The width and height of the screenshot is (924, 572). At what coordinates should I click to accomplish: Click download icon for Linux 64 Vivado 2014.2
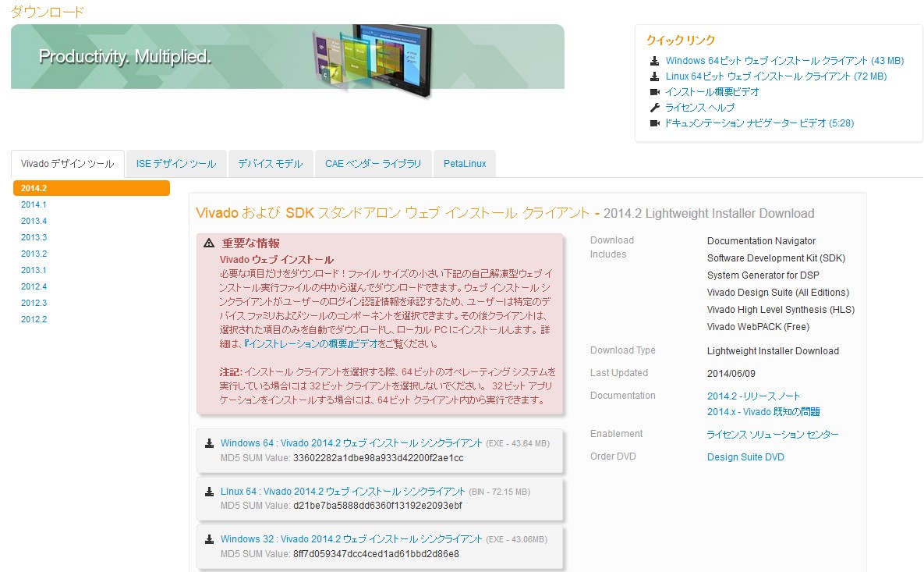(x=209, y=492)
